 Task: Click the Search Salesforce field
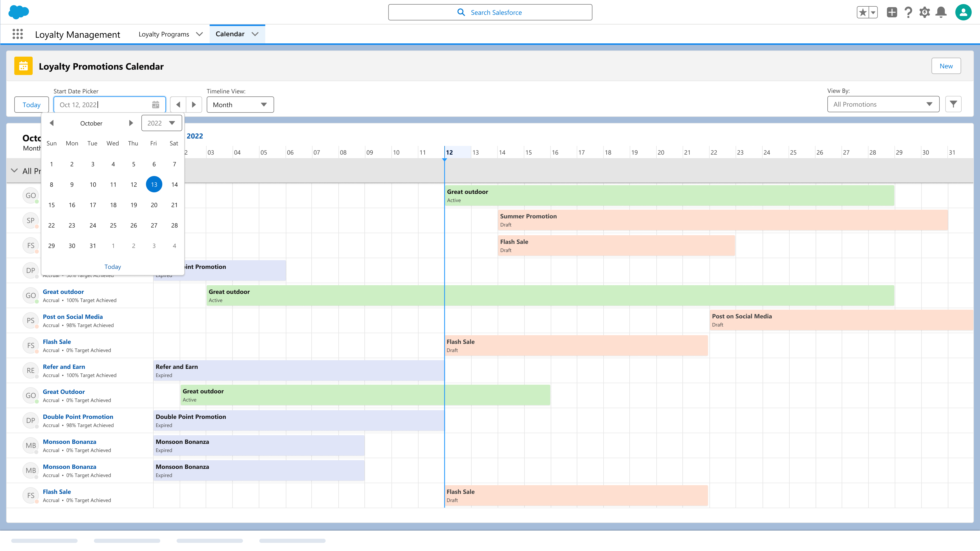490,12
